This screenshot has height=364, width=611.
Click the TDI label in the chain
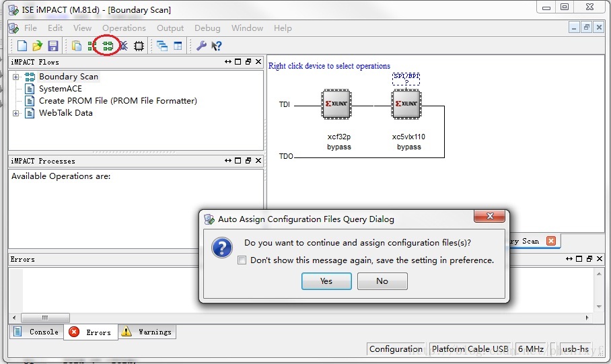285,104
